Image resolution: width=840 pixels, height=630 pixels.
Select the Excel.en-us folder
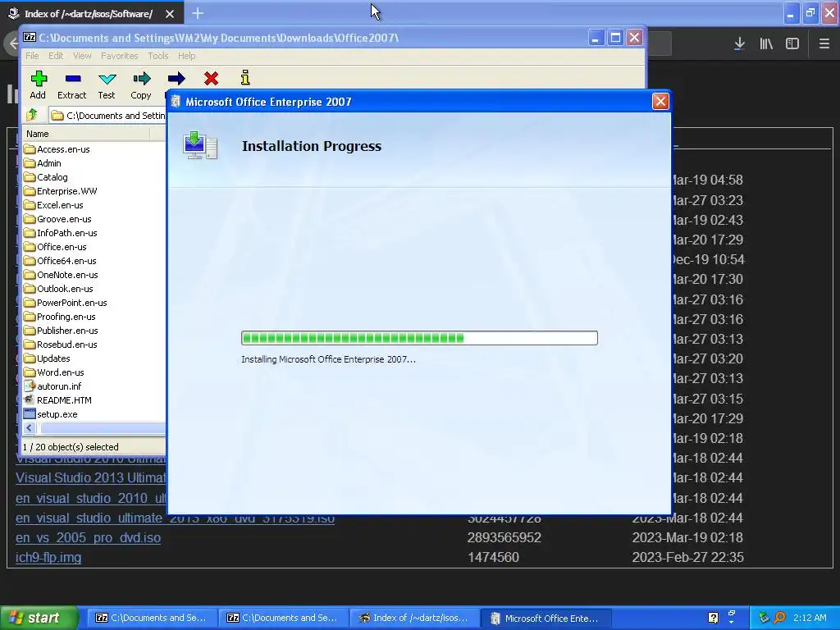point(53,205)
